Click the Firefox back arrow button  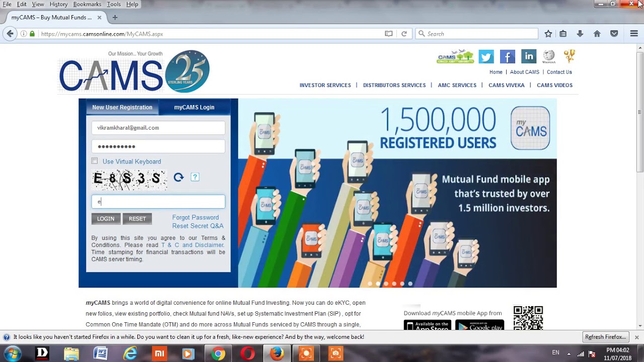(x=10, y=34)
